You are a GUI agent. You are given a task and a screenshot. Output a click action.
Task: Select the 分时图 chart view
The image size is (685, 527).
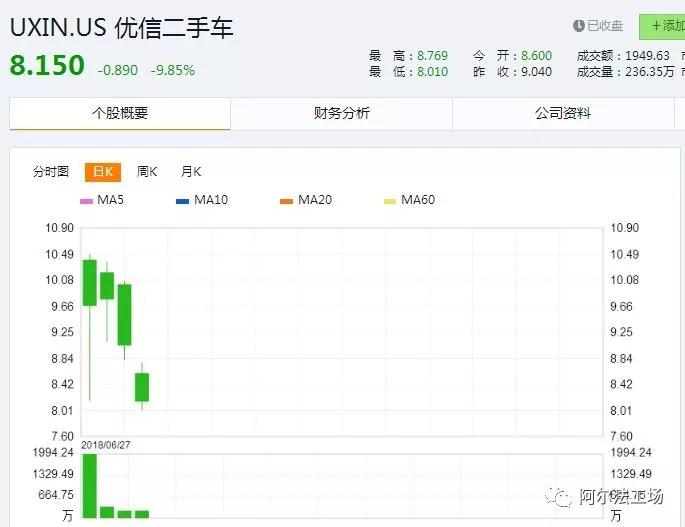51,171
